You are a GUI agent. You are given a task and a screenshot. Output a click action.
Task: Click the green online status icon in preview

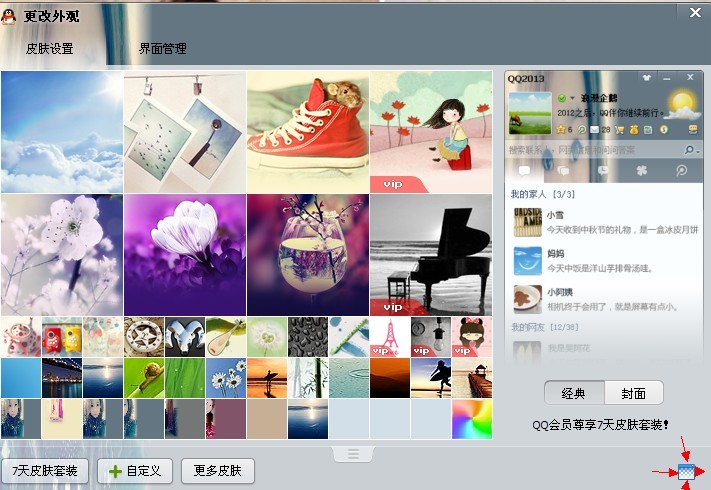pos(561,98)
